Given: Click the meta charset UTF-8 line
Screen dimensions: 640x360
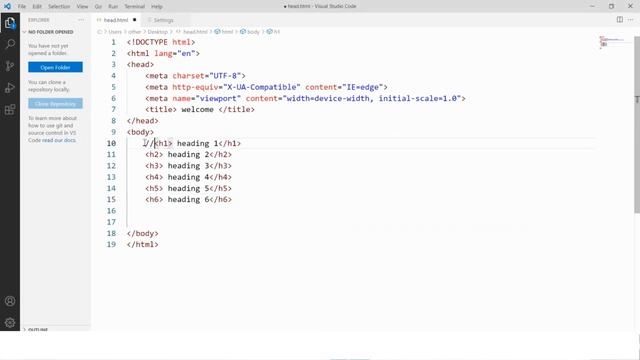Looking at the screenshot, I should point(195,76).
